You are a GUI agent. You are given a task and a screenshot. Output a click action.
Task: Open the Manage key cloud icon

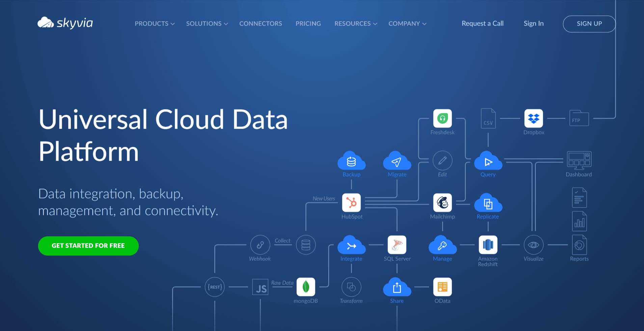click(x=442, y=245)
